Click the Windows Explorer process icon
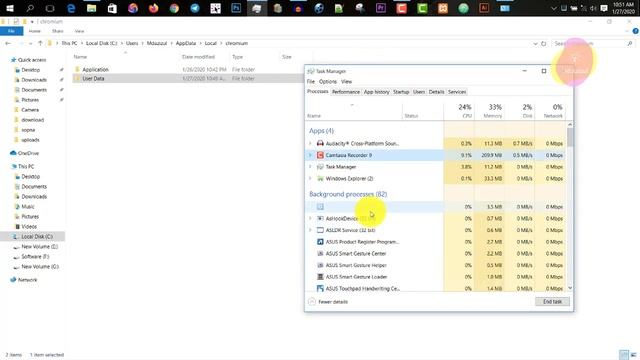The height and width of the screenshot is (360, 640). point(320,178)
